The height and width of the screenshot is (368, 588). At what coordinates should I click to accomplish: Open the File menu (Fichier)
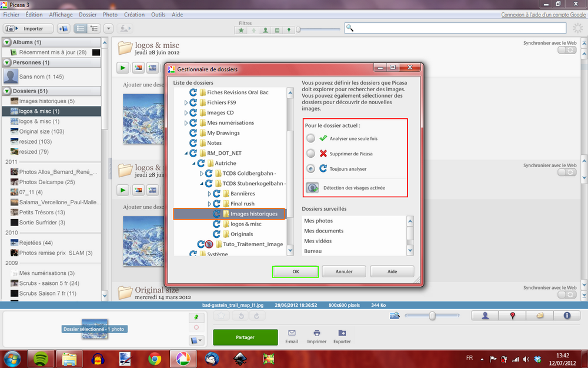coord(11,15)
